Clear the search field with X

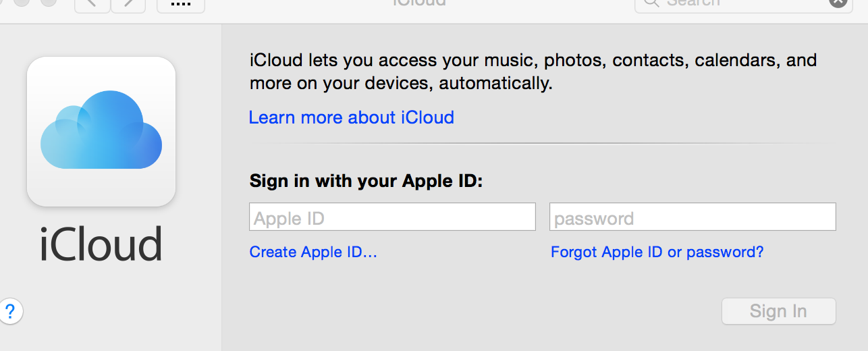point(838,2)
